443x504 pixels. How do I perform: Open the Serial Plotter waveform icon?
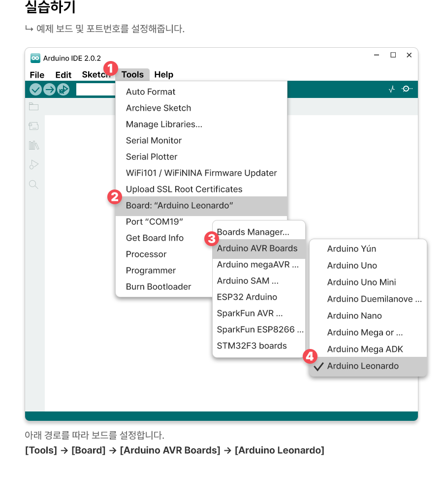(x=392, y=89)
